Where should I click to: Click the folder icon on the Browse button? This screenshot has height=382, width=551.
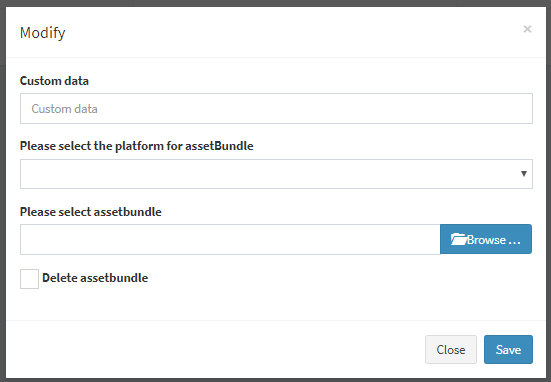click(x=458, y=239)
